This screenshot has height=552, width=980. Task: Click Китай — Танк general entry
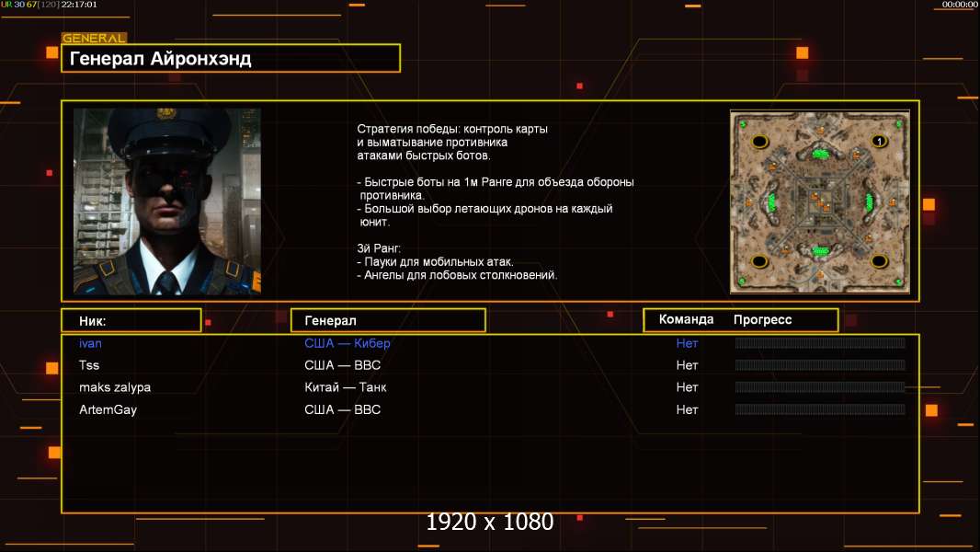345,387
